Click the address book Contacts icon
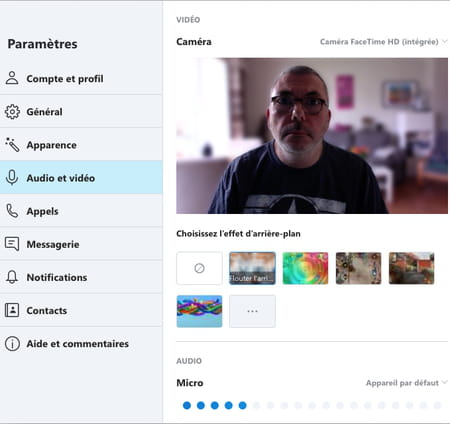 tap(12, 310)
